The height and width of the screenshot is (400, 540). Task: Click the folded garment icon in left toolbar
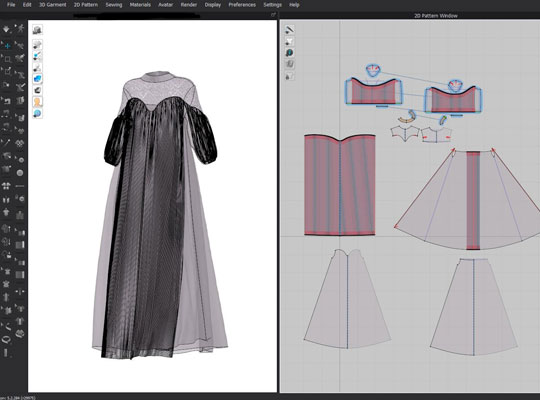point(20,334)
